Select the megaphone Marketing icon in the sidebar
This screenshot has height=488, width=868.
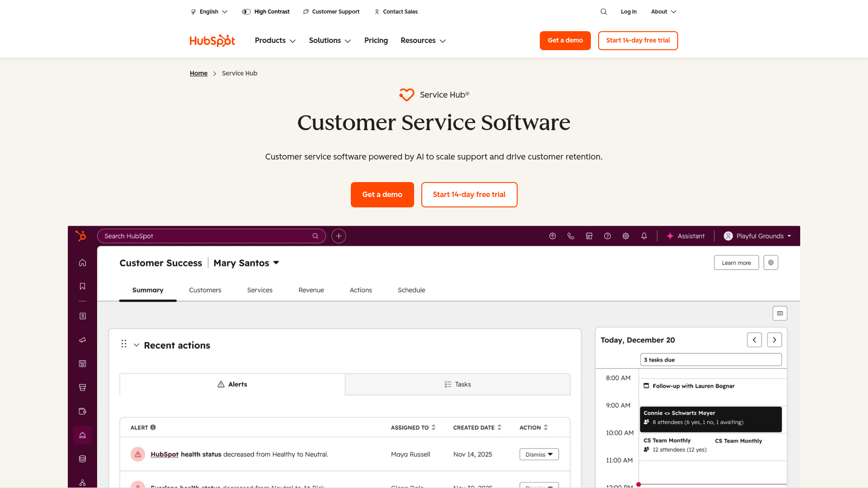click(x=82, y=340)
